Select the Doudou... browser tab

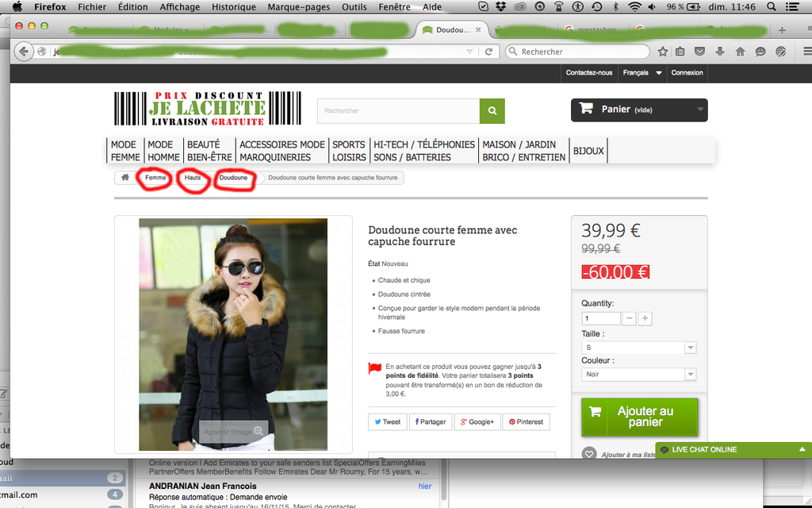[x=452, y=30]
